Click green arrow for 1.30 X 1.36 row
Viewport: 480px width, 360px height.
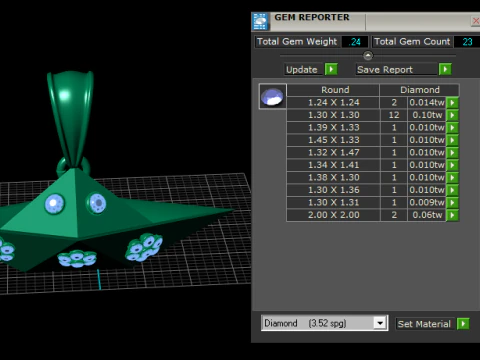452,190
